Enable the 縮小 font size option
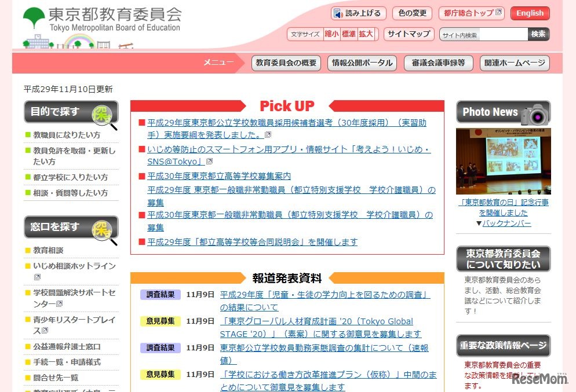Image resolution: width=576 pixels, height=392 pixels. [x=331, y=34]
